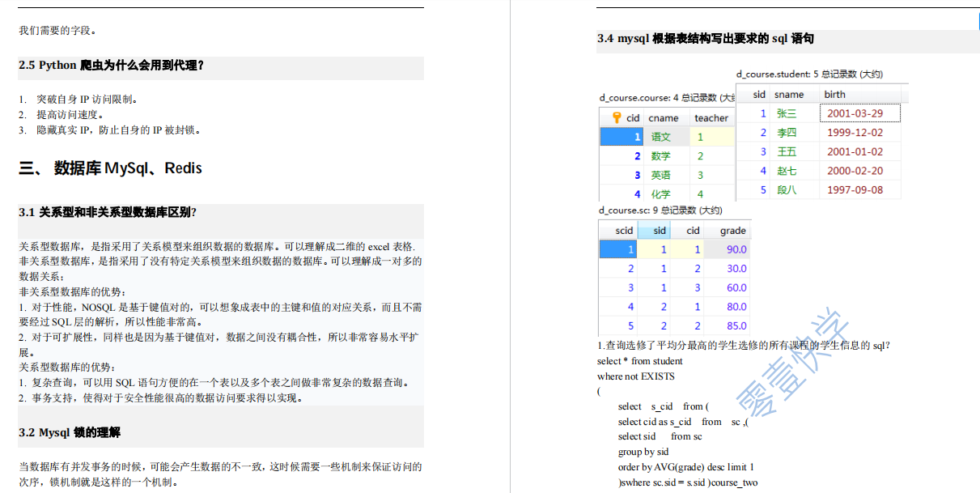The width and height of the screenshot is (980, 493).
Task: Select student name cell "王五"
Action: tap(787, 152)
